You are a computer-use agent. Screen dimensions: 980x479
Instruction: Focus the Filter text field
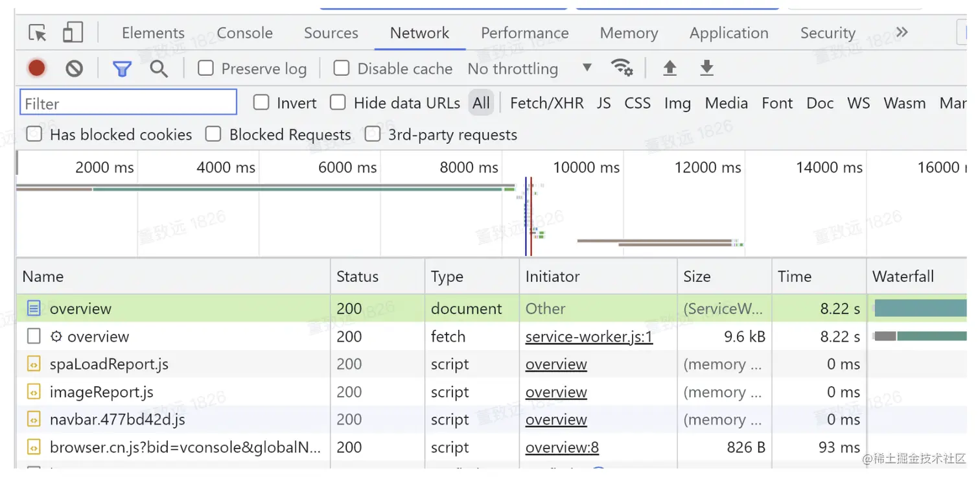128,104
